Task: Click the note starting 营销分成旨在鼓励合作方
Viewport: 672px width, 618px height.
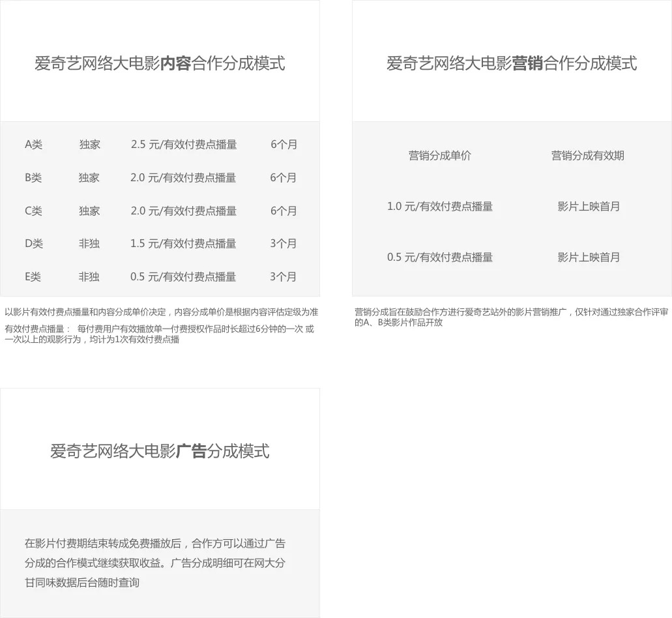Action: pyautogui.click(x=511, y=317)
